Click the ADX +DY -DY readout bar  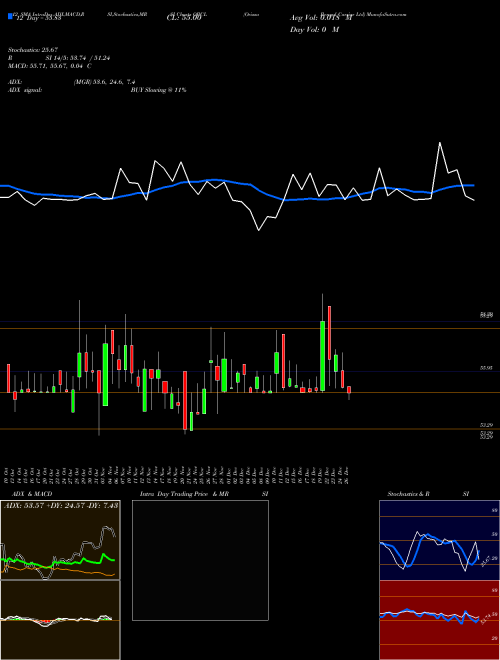(61, 505)
